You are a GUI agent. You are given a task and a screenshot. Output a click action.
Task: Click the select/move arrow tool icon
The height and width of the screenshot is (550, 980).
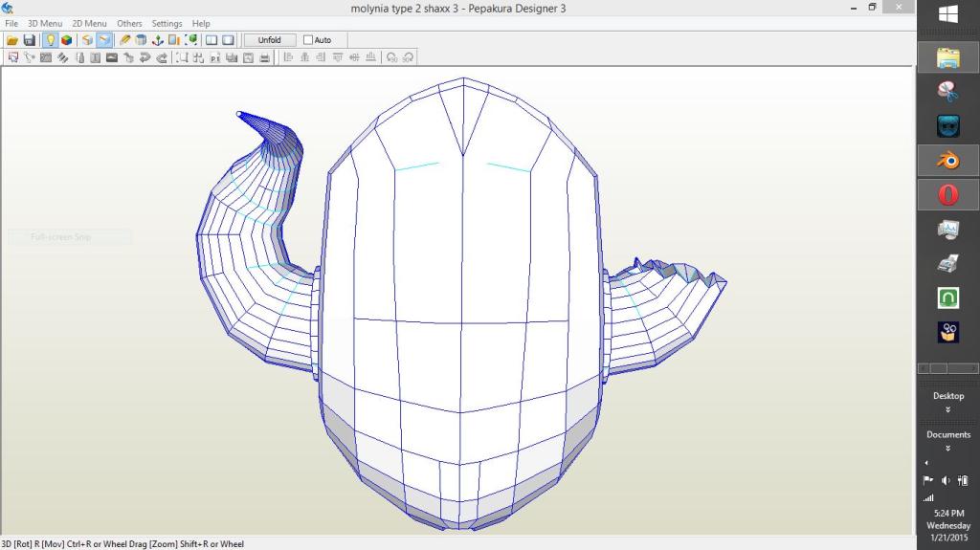pos(13,57)
